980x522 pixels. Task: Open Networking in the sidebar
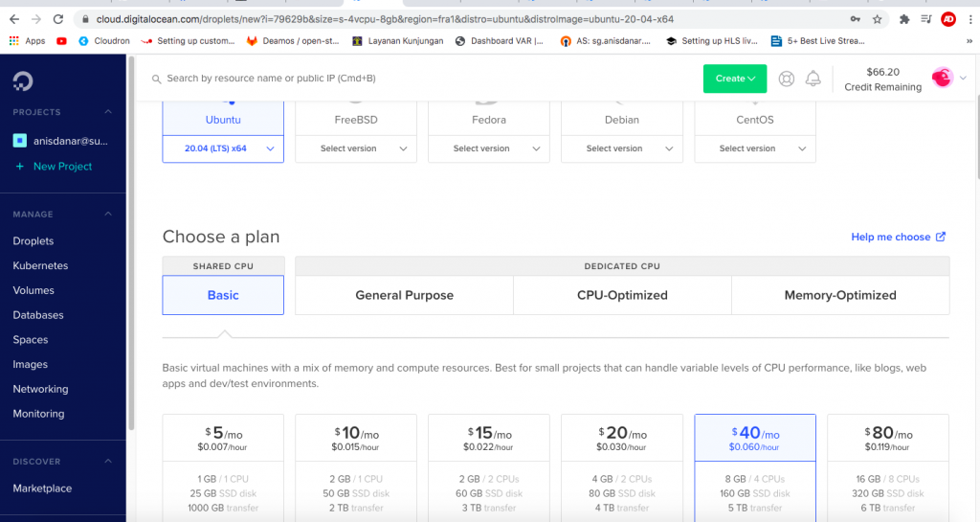coord(40,389)
